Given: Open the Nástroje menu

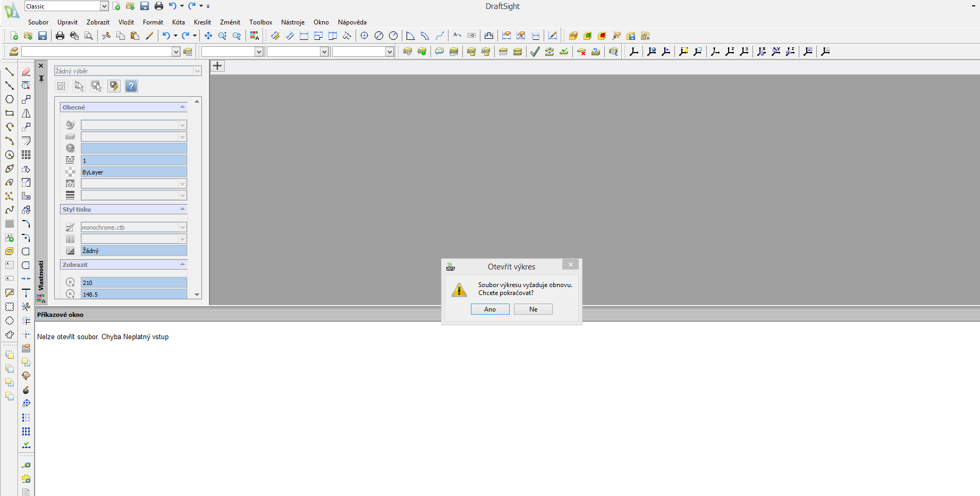Looking at the screenshot, I should [x=292, y=22].
